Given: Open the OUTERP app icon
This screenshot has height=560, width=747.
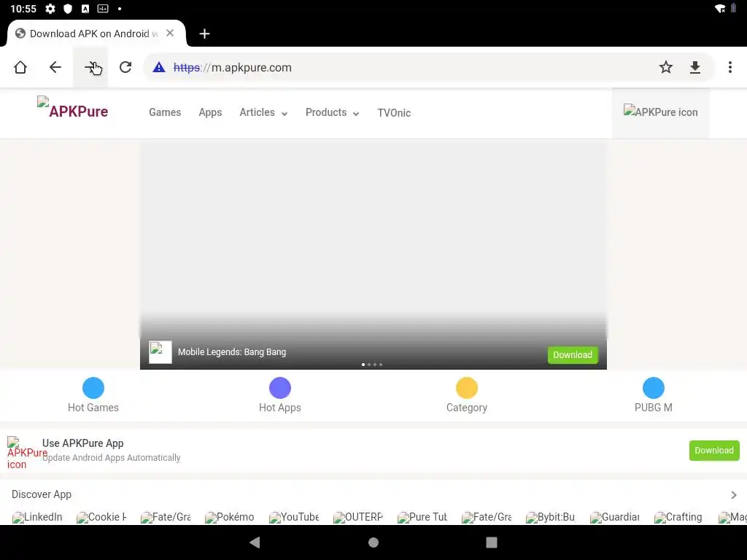Looking at the screenshot, I should point(358,517).
